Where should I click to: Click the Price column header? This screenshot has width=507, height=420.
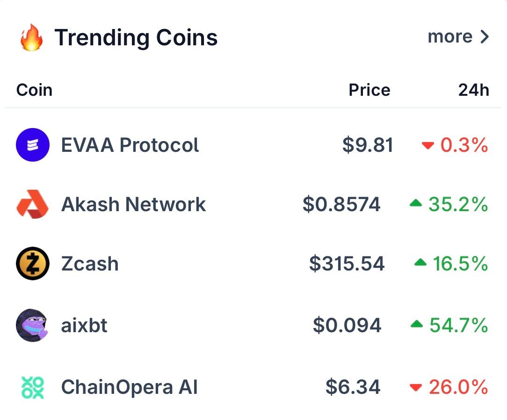click(369, 90)
